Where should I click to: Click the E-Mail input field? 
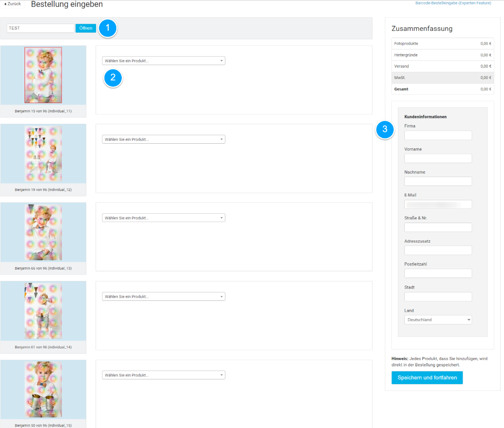438,204
